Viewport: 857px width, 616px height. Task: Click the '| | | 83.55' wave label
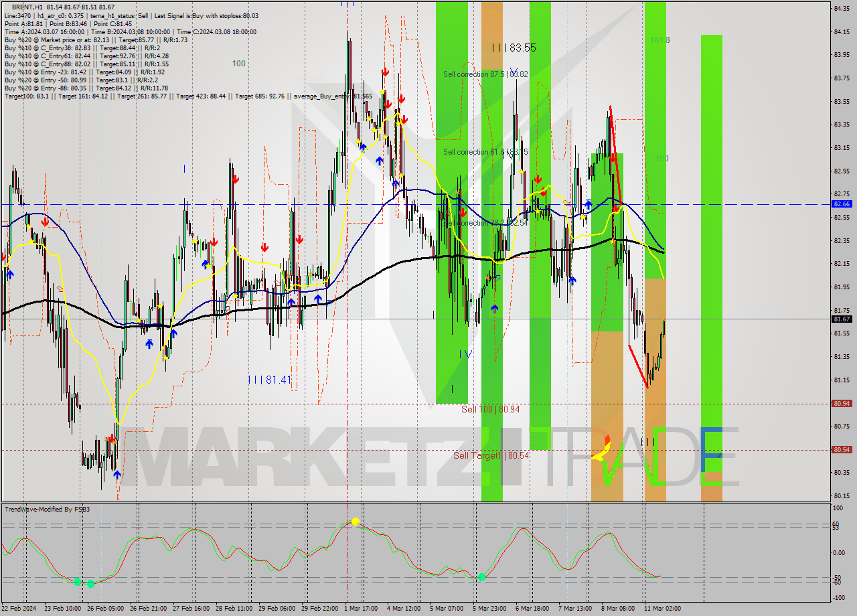click(514, 48)
